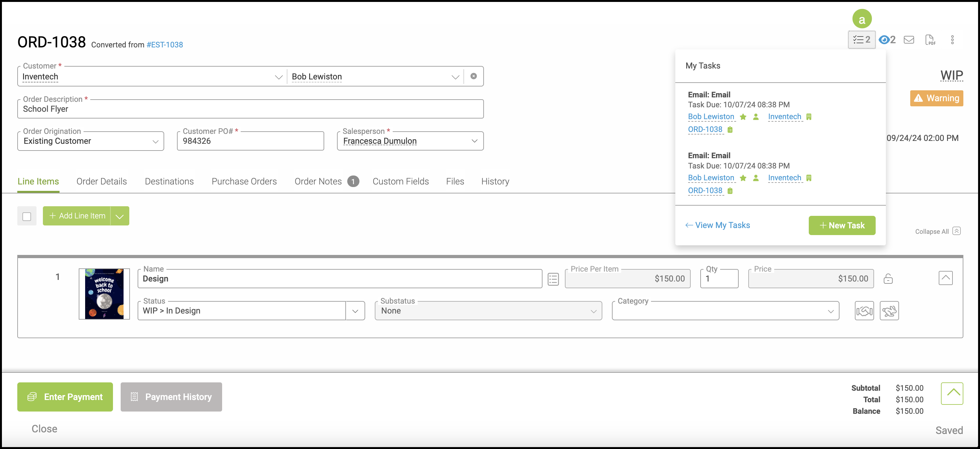Open the Purchase Orders tab
Image resolution: width=980 pixels, height=449 pixels.
coord(244,181)
